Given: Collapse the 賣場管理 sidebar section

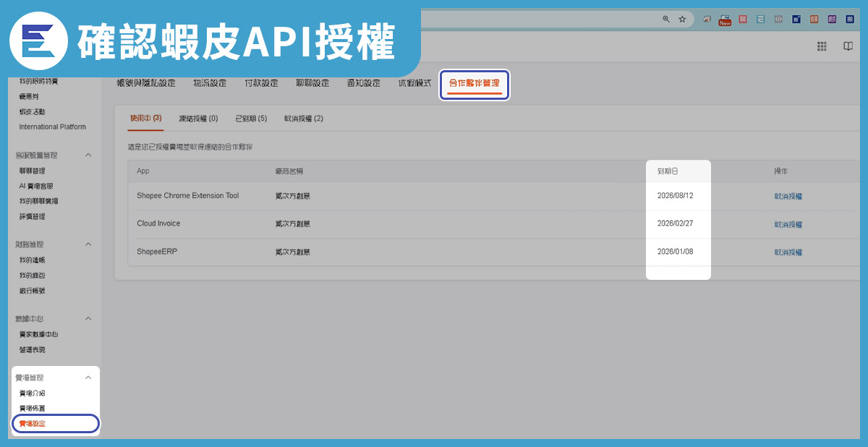Looking at the screenshot, I should 88,378.
